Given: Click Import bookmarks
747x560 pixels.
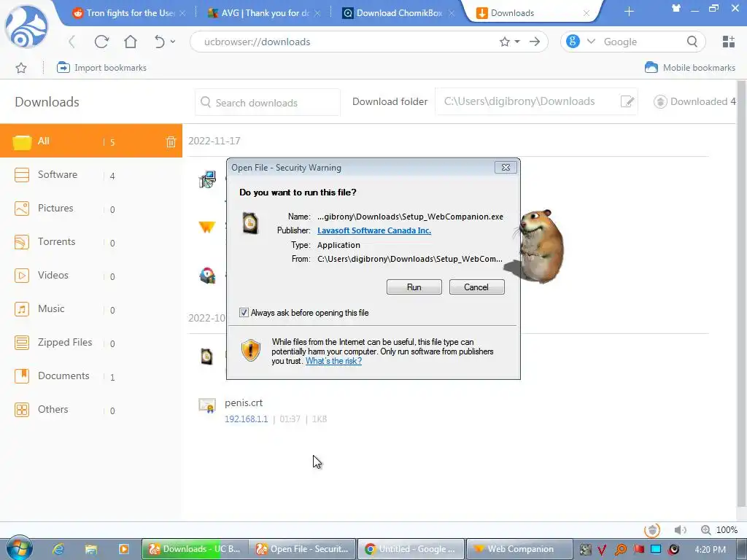Looking at the screenshot, I should [x=101, y=68].
